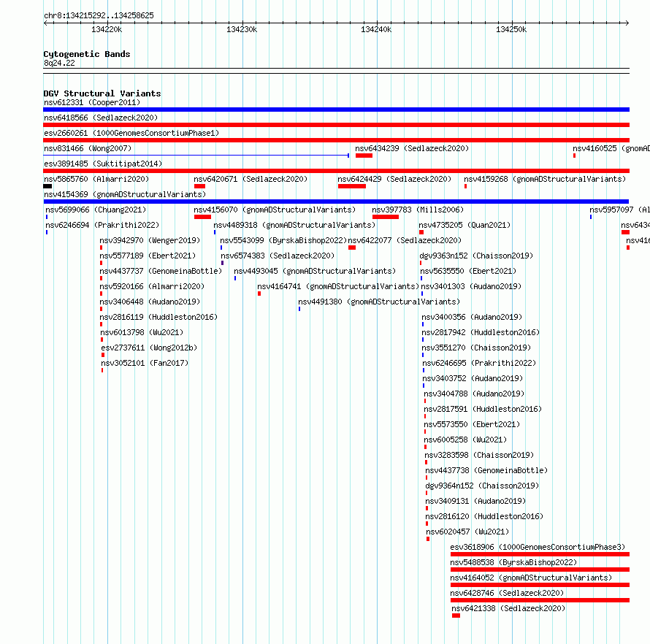Click nsv3052101 (Fan2017) label

pyautogui.click(x=145, y=363)
